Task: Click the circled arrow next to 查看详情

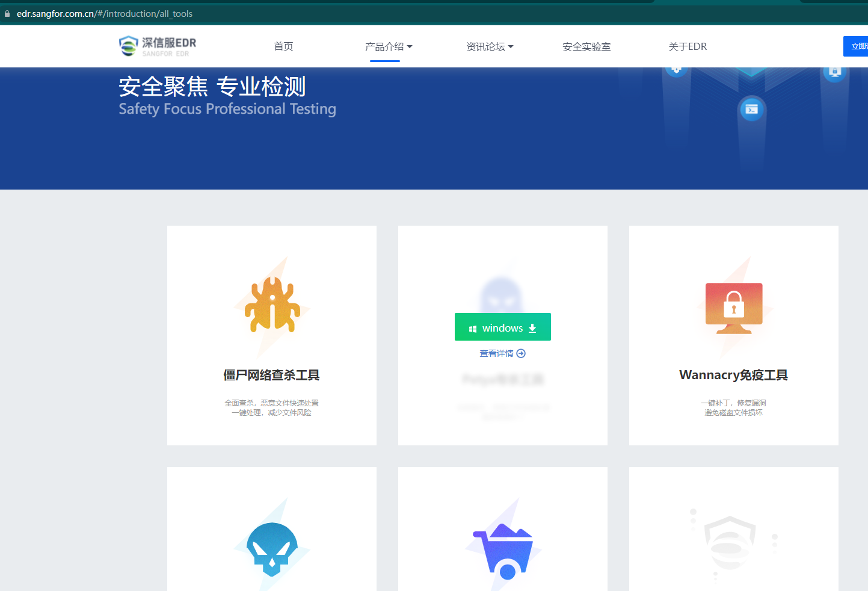Action: [521, 353]
